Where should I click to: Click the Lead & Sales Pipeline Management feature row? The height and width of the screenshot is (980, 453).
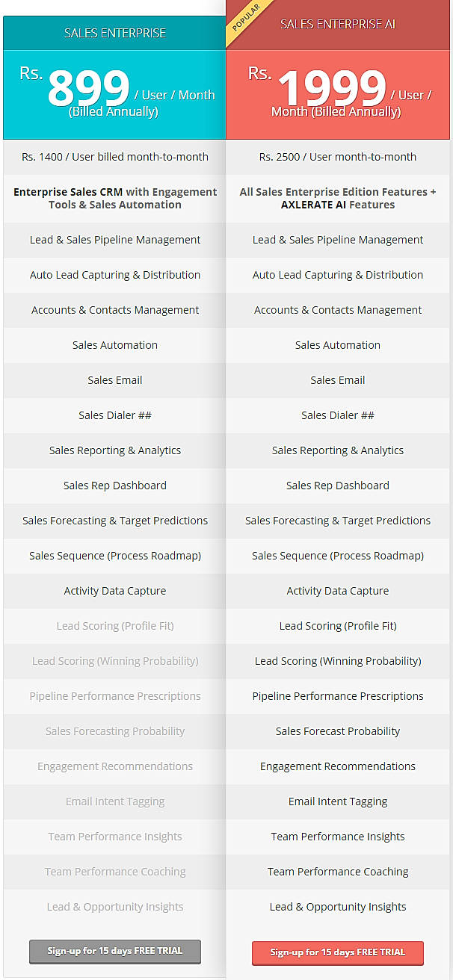click(x=114, y=239)
